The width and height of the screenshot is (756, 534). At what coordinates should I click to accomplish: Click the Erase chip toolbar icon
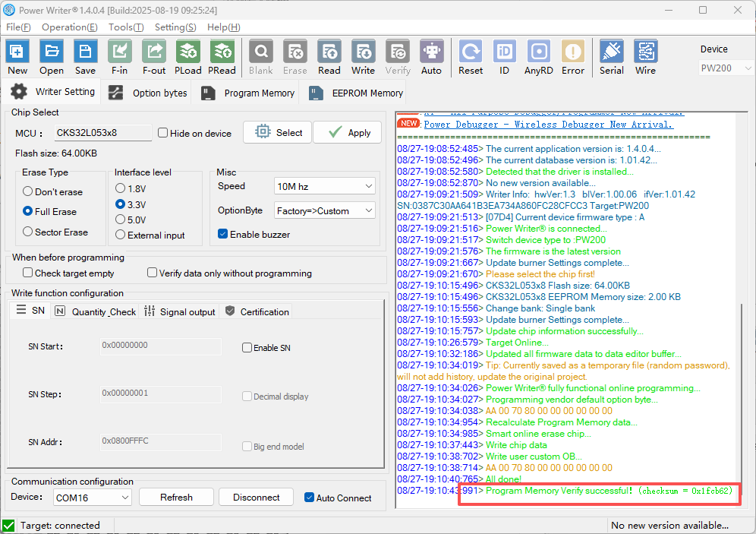tap(295, 52)
